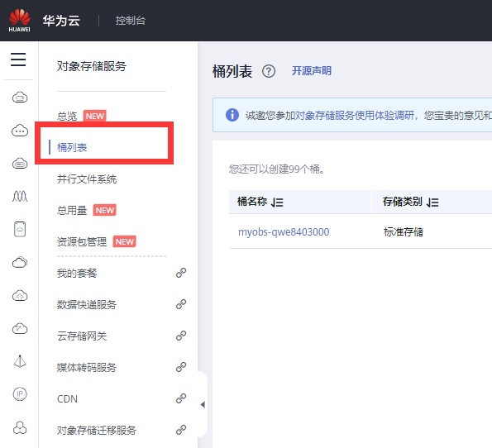Click the 存储类别 column header

coord(402,202)
